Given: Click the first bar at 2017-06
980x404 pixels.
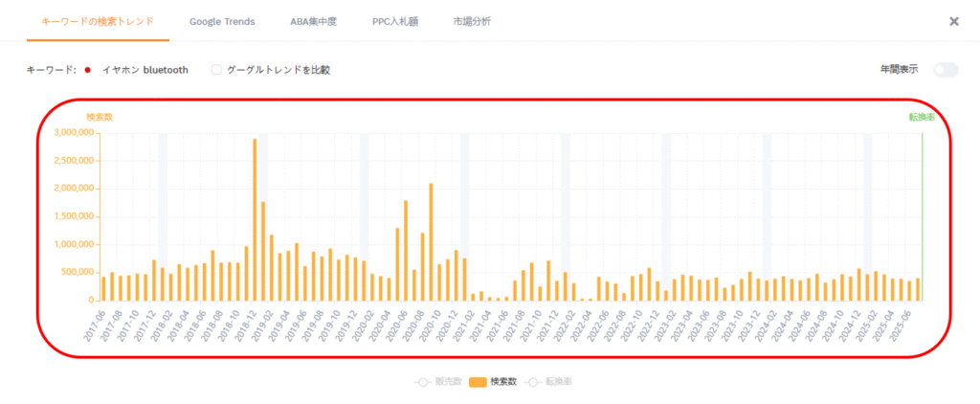Looking at the screenshot, I should [103, 288].
